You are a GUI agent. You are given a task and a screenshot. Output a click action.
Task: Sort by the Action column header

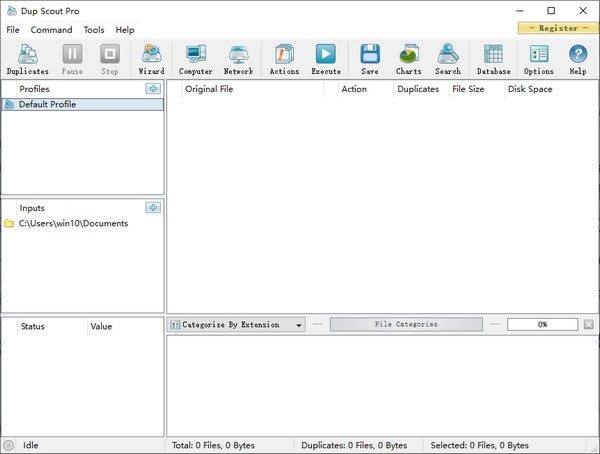pos(366,89)
